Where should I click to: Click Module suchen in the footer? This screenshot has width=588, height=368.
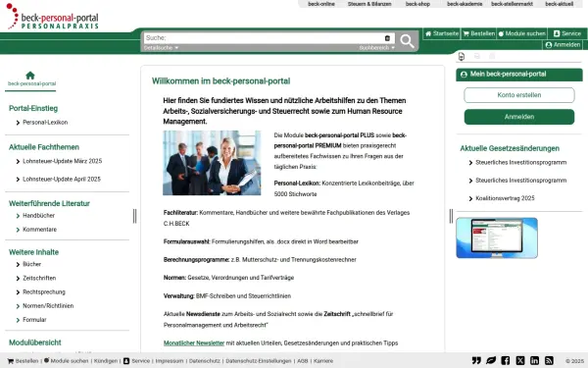pos(67,361)
